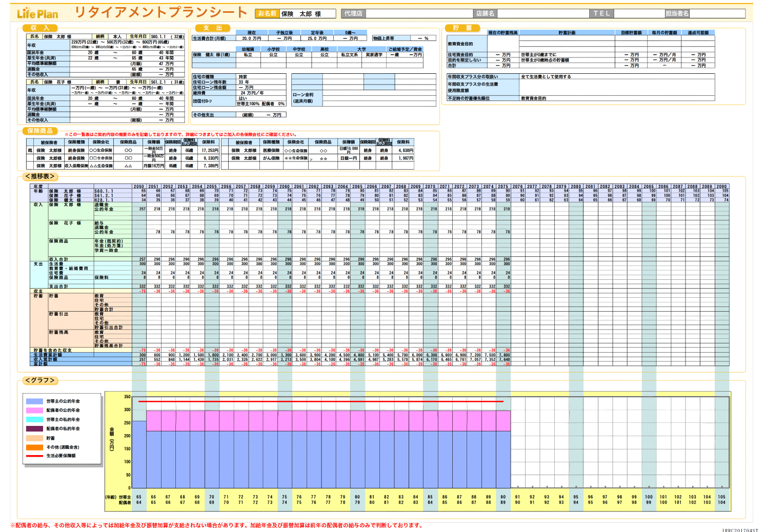Click the TEL input field
Viewport: 765px width, 532px height.
tap(639, 14)
